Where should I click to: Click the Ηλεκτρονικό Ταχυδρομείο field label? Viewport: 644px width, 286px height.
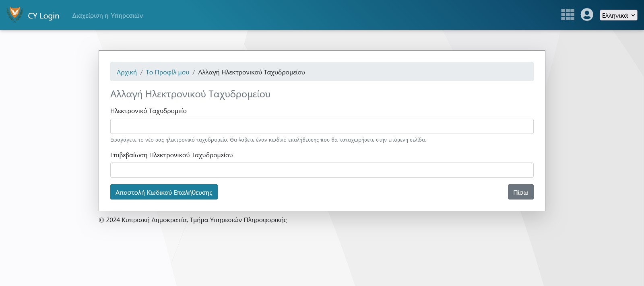tap(148, 111)
